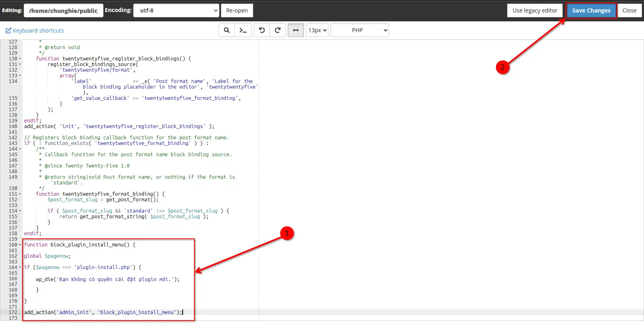Close the editor
644x329 pixels.
tap(630, 10)
